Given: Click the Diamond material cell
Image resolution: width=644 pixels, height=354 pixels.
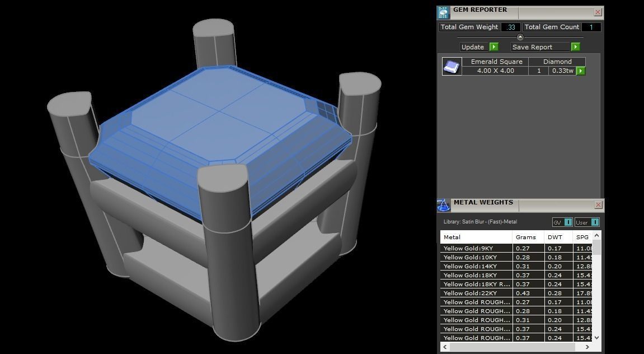Looking at the screenshot, I should click(x=557, y=62).
